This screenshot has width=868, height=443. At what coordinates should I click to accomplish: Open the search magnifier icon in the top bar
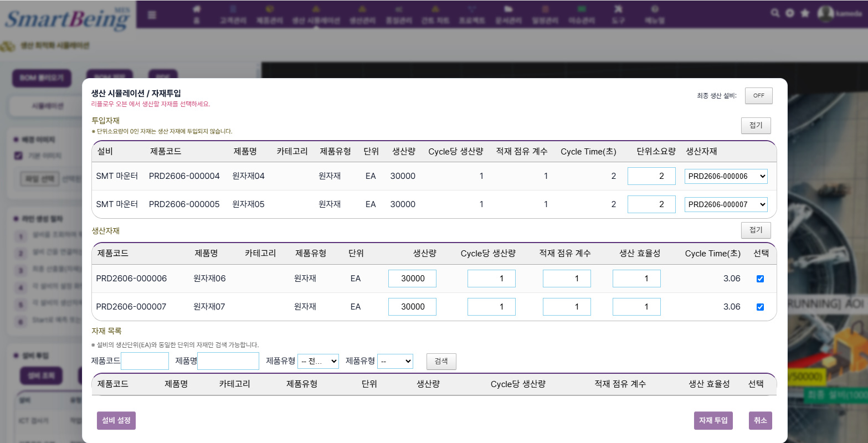[775, 13]
